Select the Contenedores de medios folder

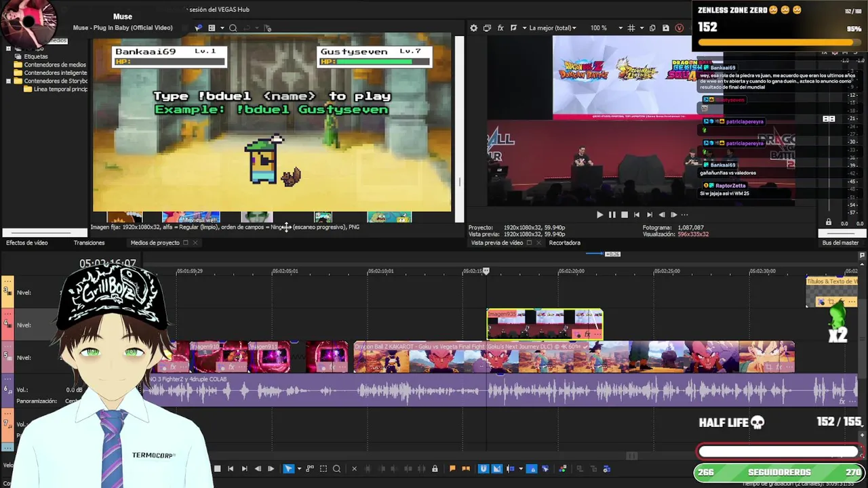click(x=55, y=64)
